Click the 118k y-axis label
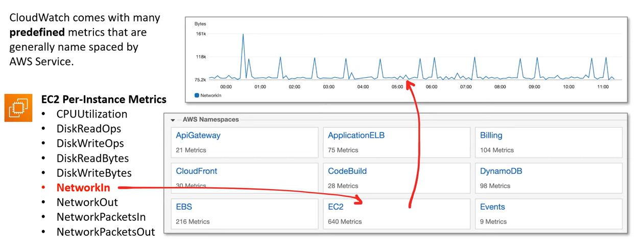 tap(200, 57)
